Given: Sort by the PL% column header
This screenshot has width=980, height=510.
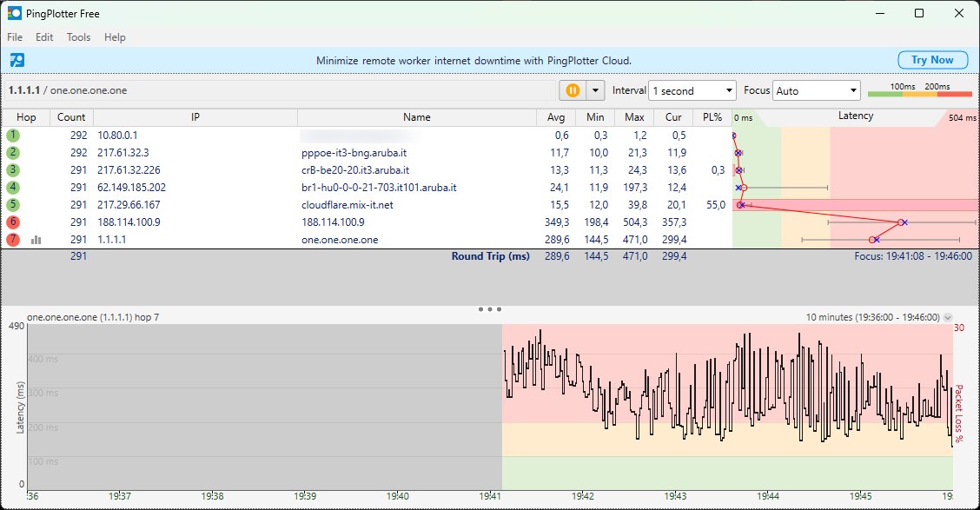Looking at the screenshot, I should [712, 117].
